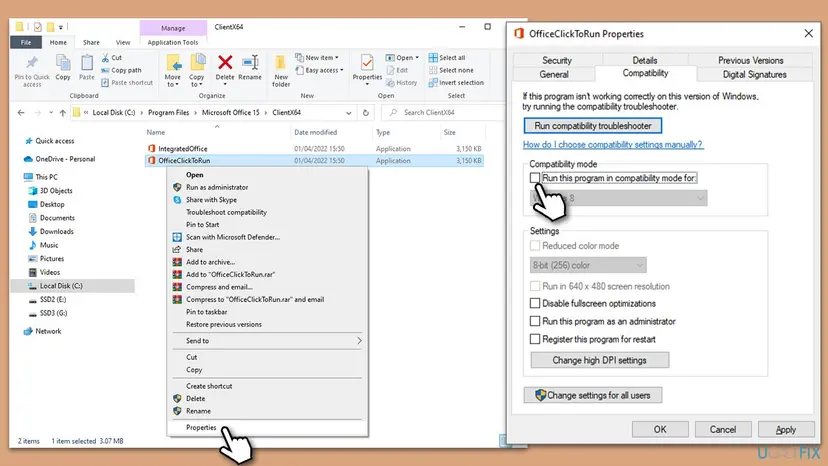Open recent locations dropdown arrow

(x=51, y=113)
